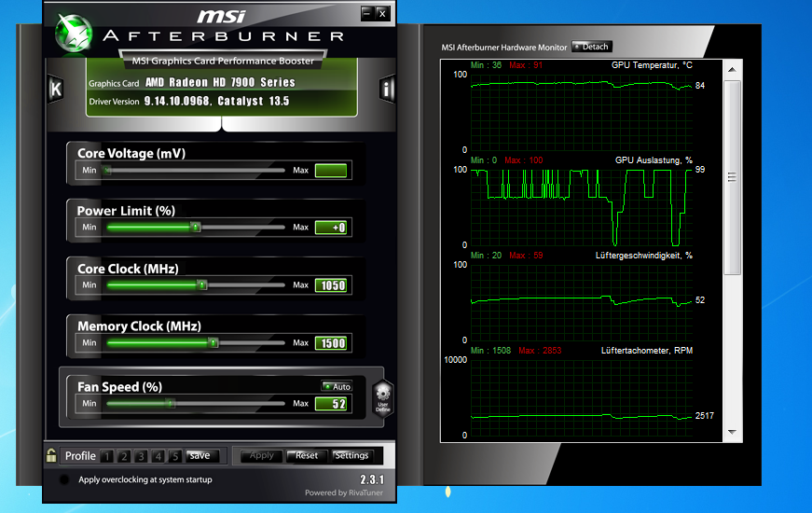This screenshot has width=812, height=513.
Task: Click the monitor scrollbar down arrow
Action: click(x=732, y=432)
